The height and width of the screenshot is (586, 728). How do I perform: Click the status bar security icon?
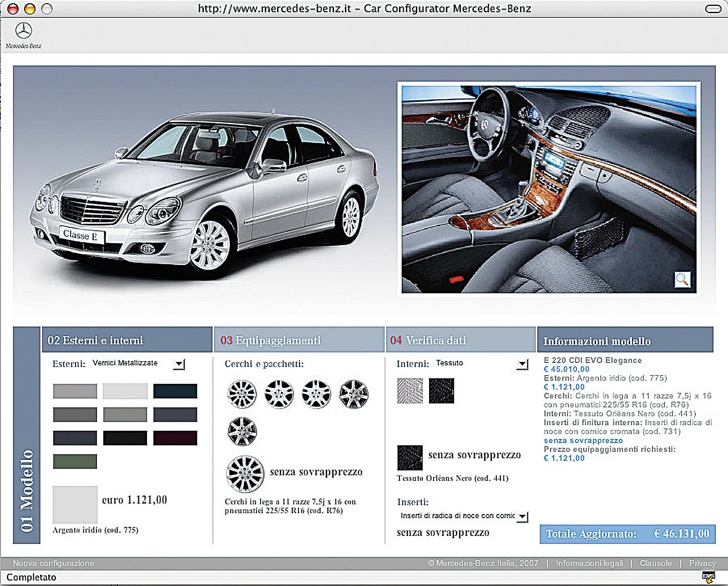pyautogui.click(x=708, y=577)
